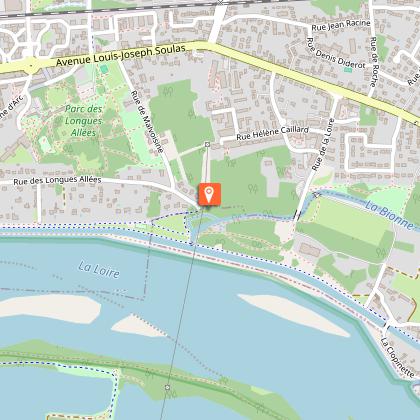The height and width of the screenshot is (420, 420).
Task: Click the Rue de Roche street label
Action: point(374,62)
